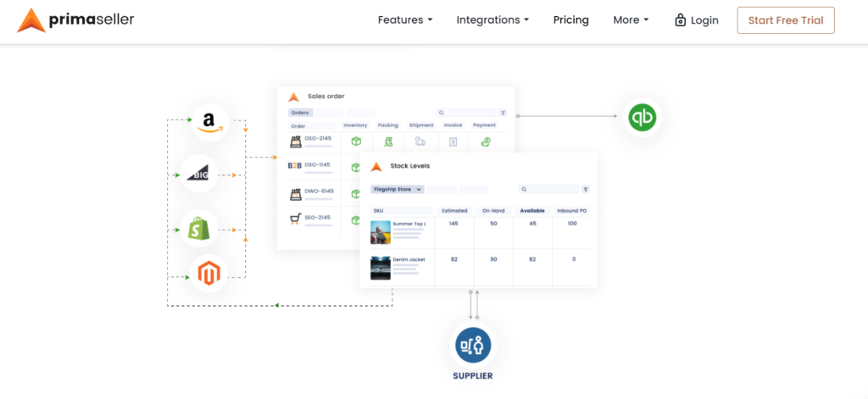Click the Start Free Trial button
The image size is (868, 399).
[786, 20]
